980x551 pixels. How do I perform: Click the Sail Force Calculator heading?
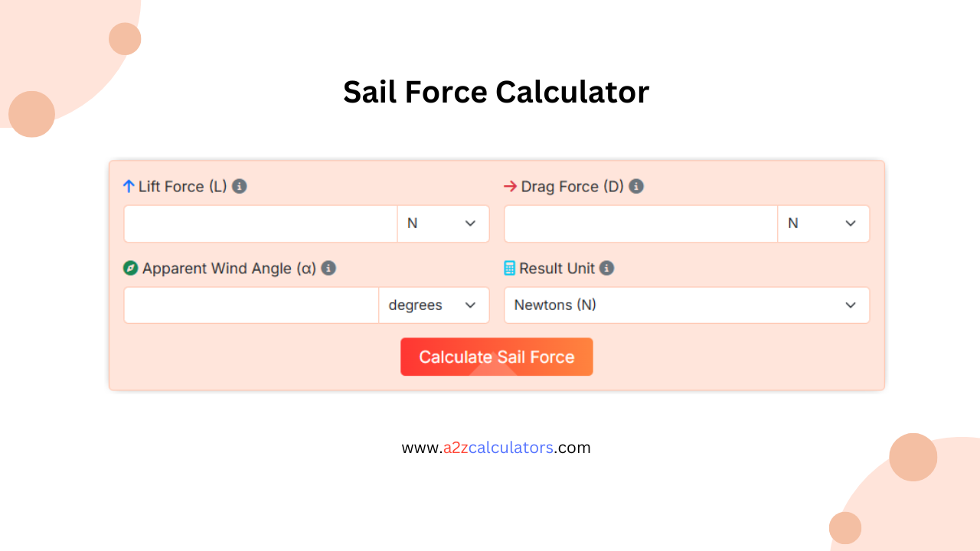[496, 92]
